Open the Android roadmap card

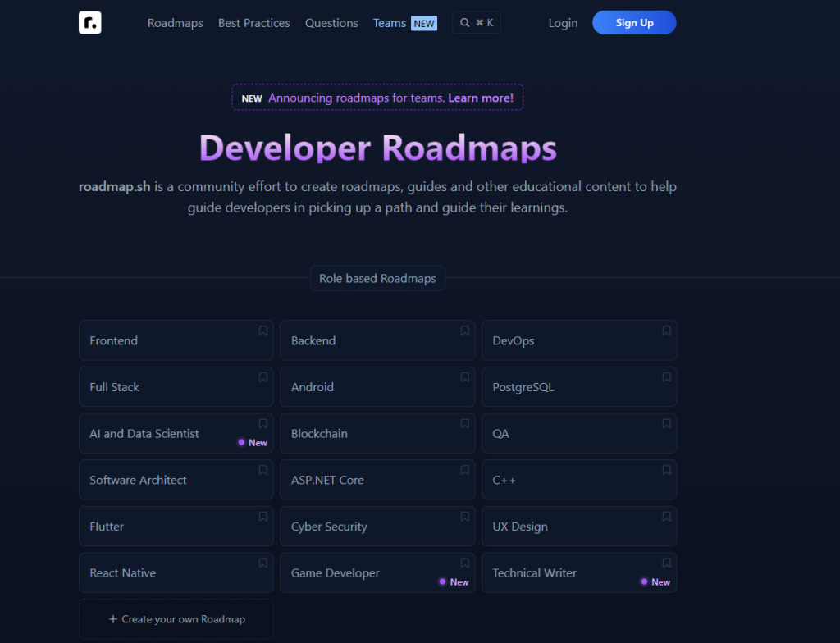pyautogui.click(x=377, y=387)
